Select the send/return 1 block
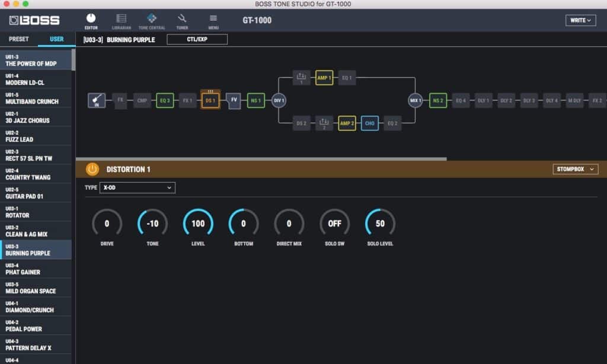This screenshot has height=364, width=607. click(x=301, y=78)
